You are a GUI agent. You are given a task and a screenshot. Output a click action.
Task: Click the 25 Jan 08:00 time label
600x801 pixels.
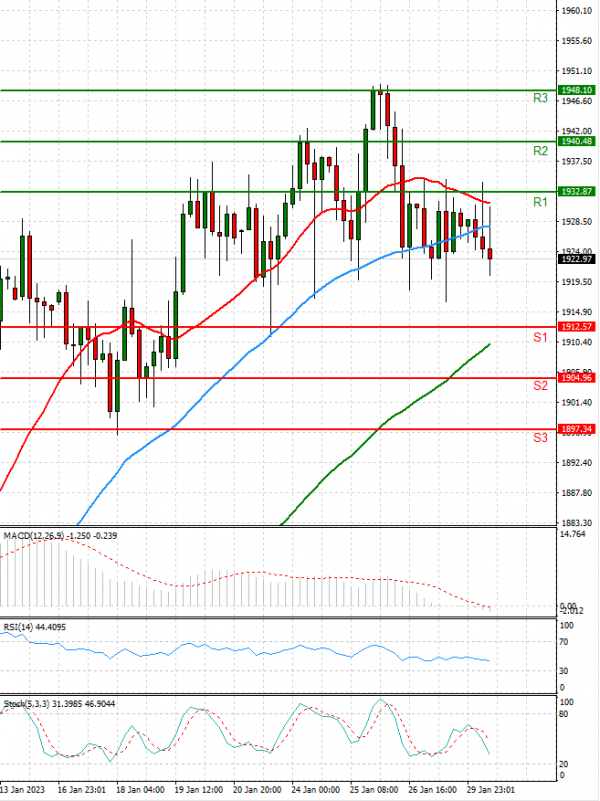tap(374, 790)
